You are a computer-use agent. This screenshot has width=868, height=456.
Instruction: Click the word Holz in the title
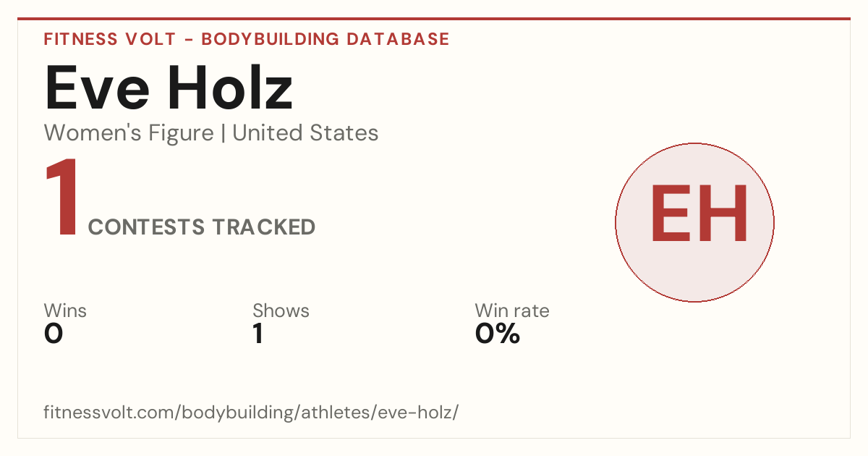[x=231, y=88]
